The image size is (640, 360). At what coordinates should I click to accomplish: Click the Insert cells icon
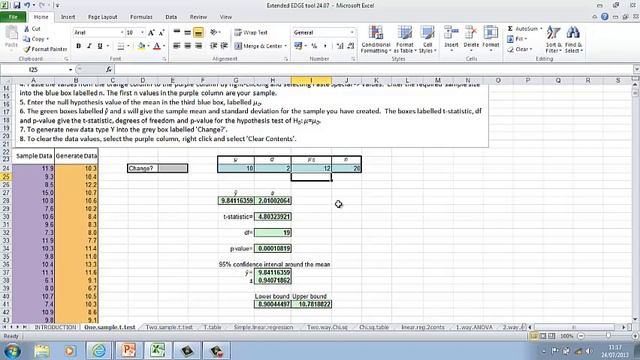[x=451, y=33]
